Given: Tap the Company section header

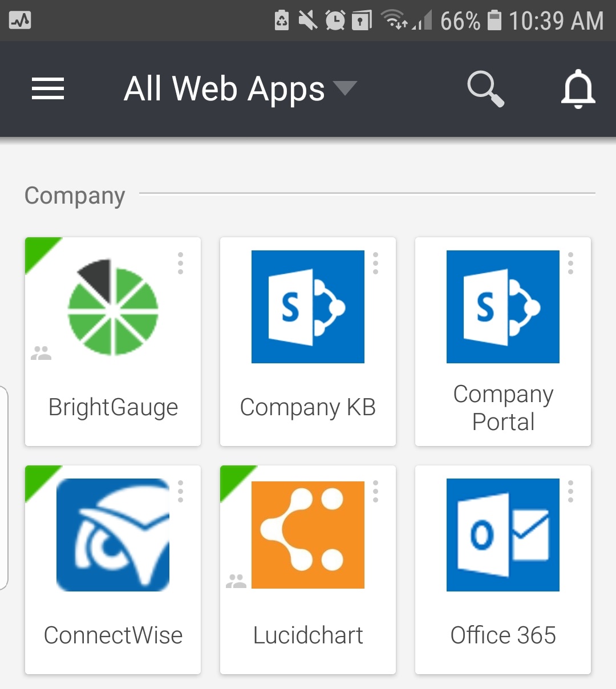Looking at the screenshot, I should (x=75, y=196).
